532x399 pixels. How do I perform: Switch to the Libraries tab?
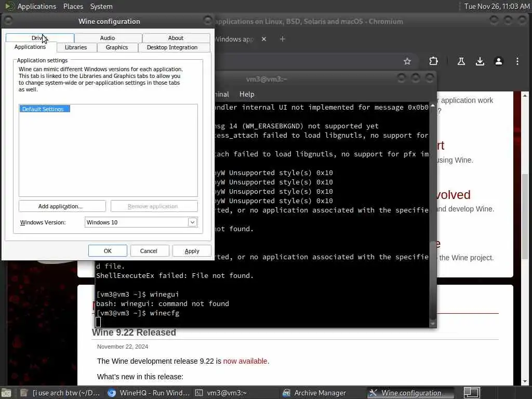pyautogui.click(x=76, y=47)
